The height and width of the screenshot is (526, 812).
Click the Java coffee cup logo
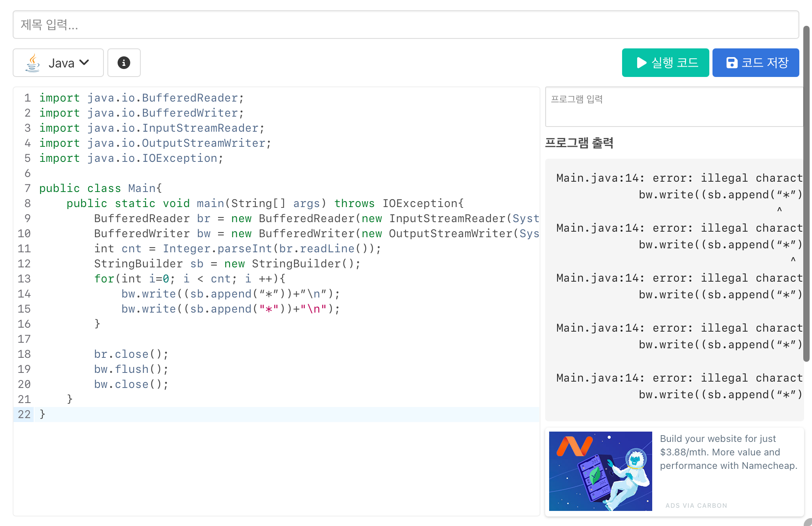[33, 63]
